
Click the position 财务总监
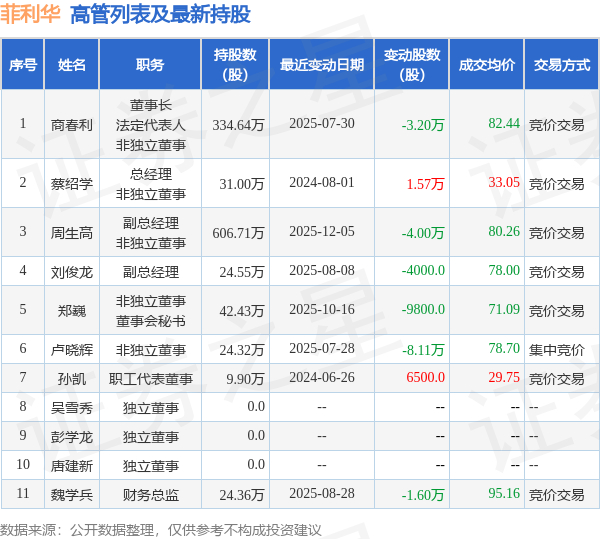coord(150,495)
